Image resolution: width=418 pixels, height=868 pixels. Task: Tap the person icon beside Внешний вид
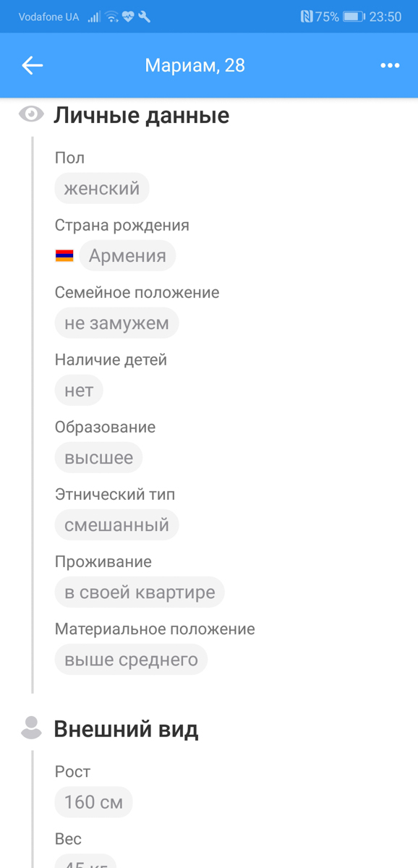[31, 728]
